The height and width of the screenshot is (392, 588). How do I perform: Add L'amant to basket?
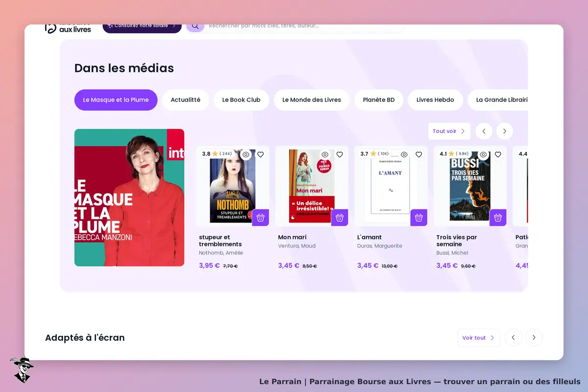(419, 218)
